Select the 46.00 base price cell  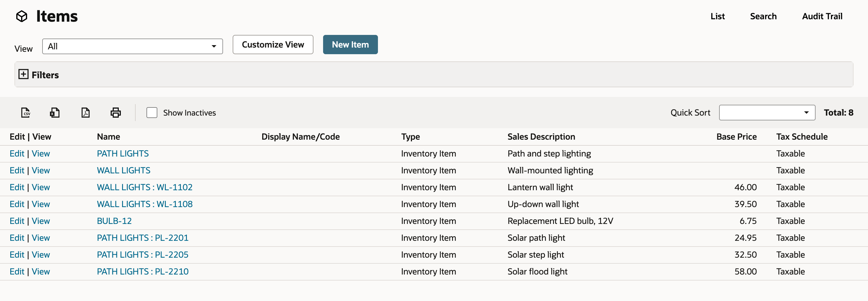click(745, 187)
